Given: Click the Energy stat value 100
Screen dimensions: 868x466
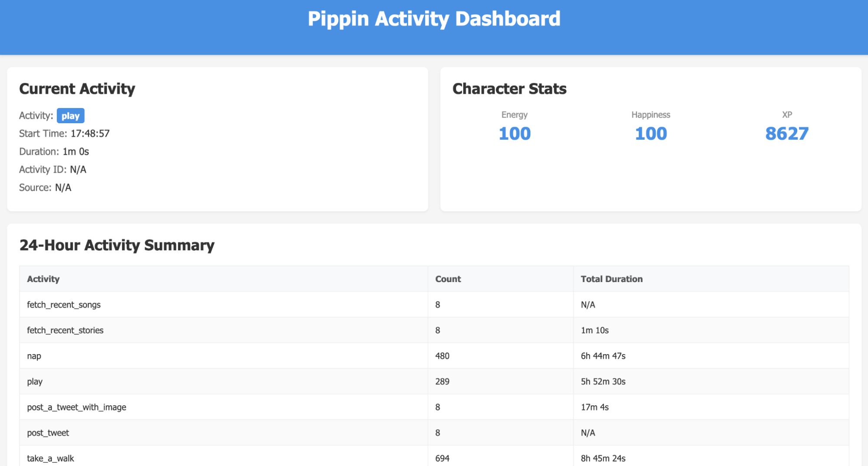Looking at the screenshot, I should [515, 134].
